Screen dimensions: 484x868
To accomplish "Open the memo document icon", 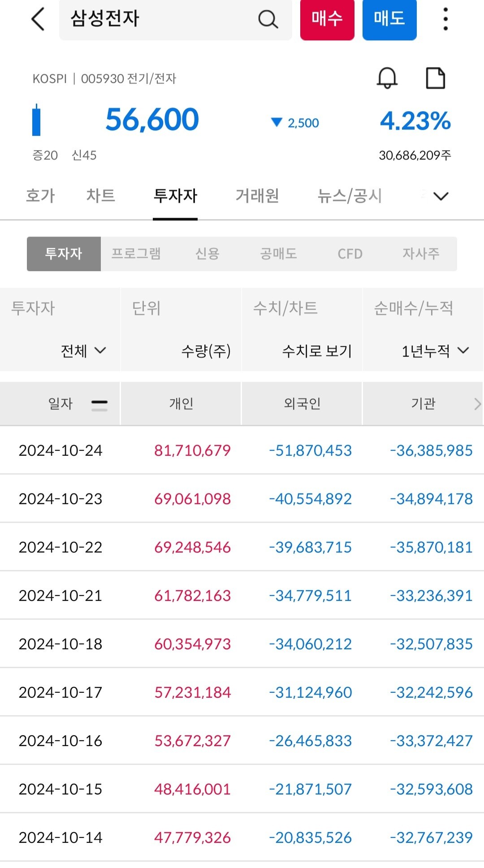I will pyautogui.click(x=435, y=78).
